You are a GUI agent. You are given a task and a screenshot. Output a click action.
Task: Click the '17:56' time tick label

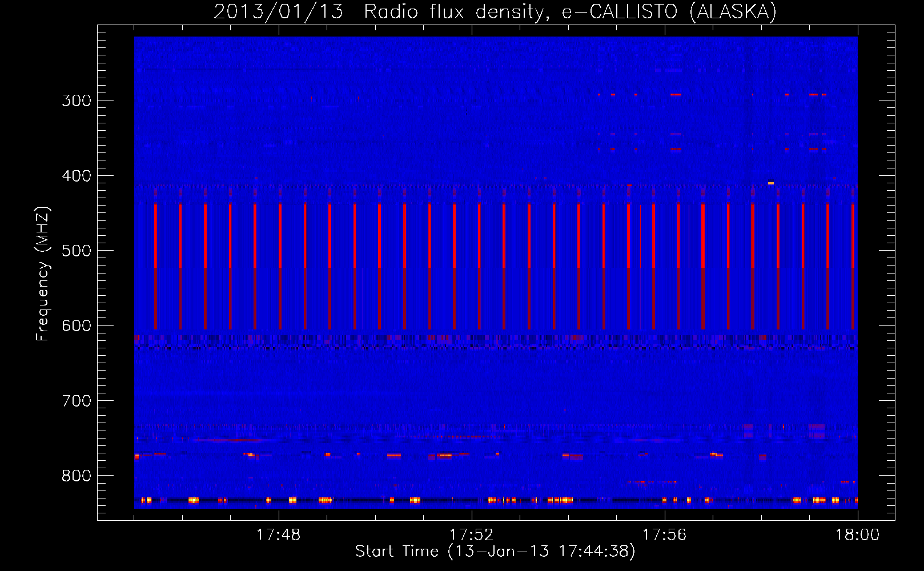[664, 535]
